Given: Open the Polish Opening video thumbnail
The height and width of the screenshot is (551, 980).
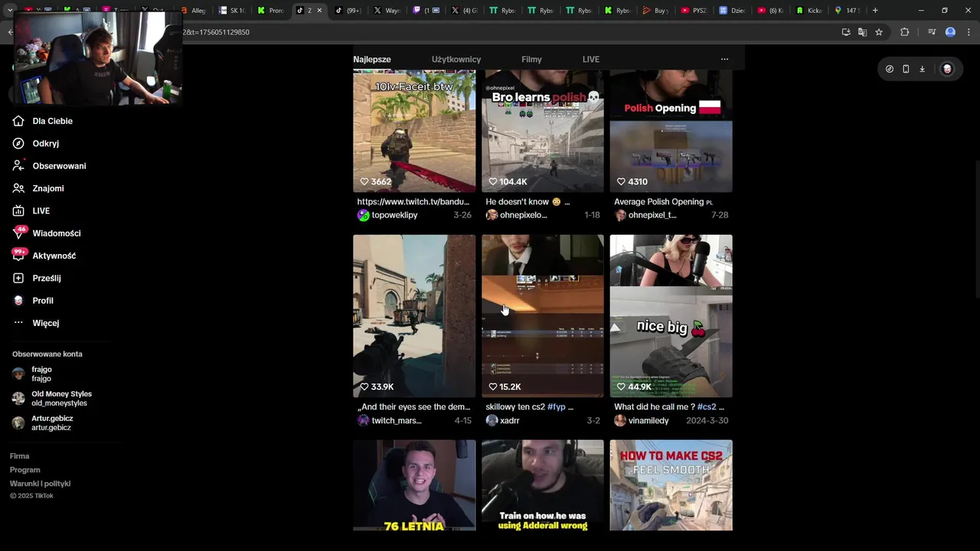Looking at the screenshot, I should 671,131.
